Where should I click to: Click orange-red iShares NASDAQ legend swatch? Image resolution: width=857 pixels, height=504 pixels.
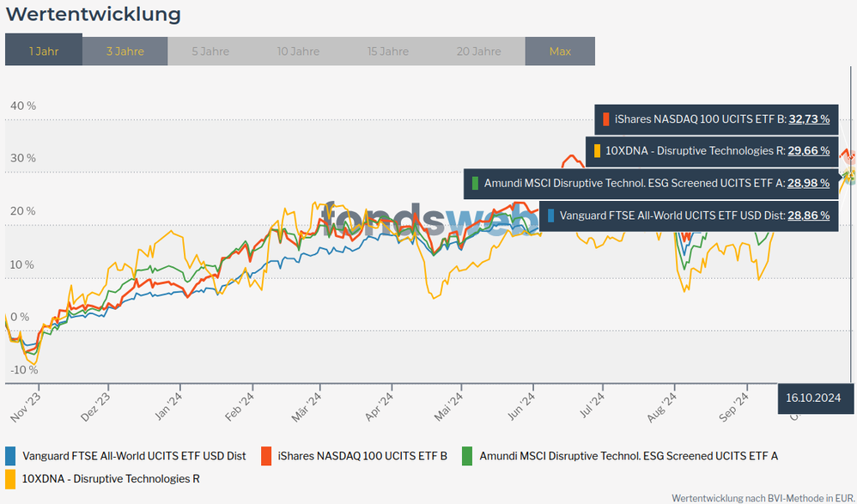click(x=266, y=456)
